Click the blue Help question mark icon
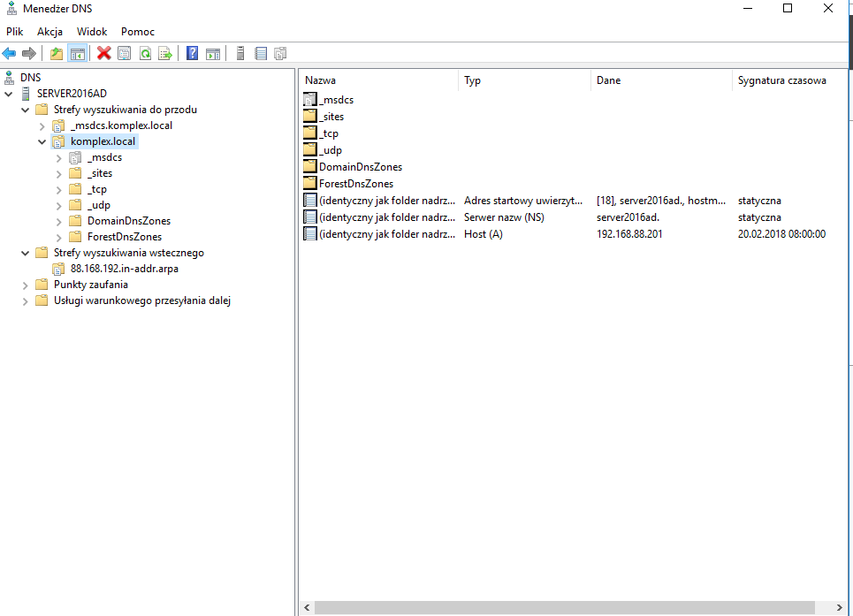The width and height of the screenshot is (853, 616). pyautogui.click(x=192, y=53)
